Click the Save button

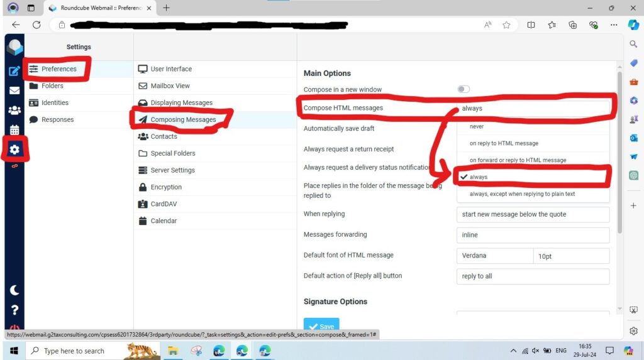coord(321,326)
